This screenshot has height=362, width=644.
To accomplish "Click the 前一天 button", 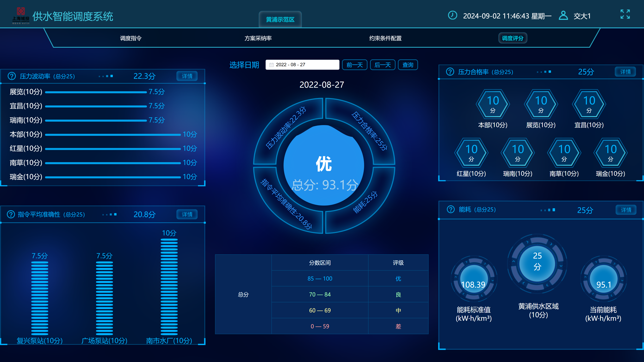I will (355, 65).
